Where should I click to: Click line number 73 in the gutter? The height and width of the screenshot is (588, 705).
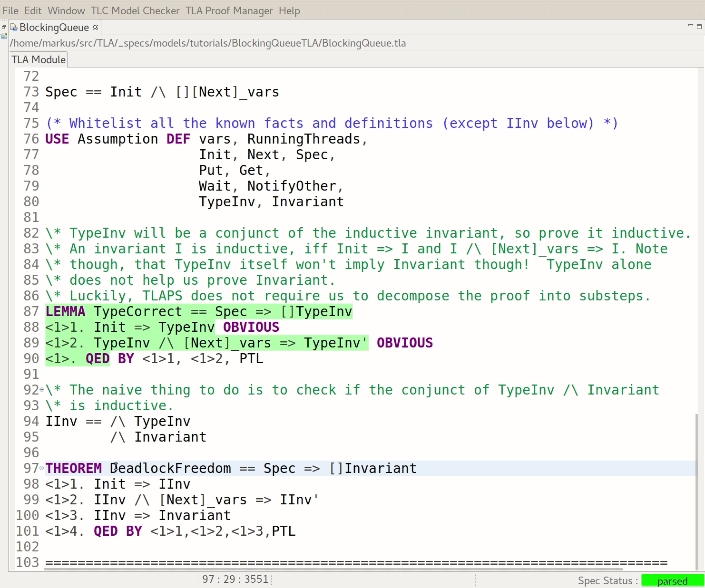point(31,92)
